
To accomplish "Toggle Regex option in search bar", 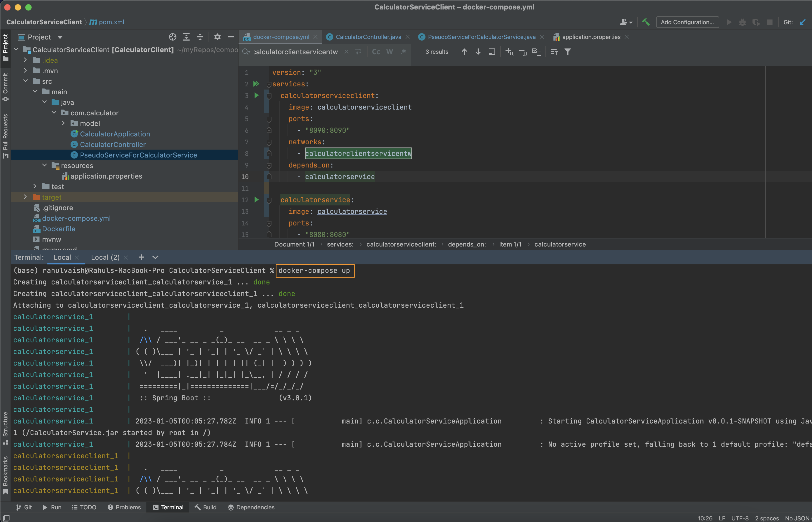I will tap(403, 52).
